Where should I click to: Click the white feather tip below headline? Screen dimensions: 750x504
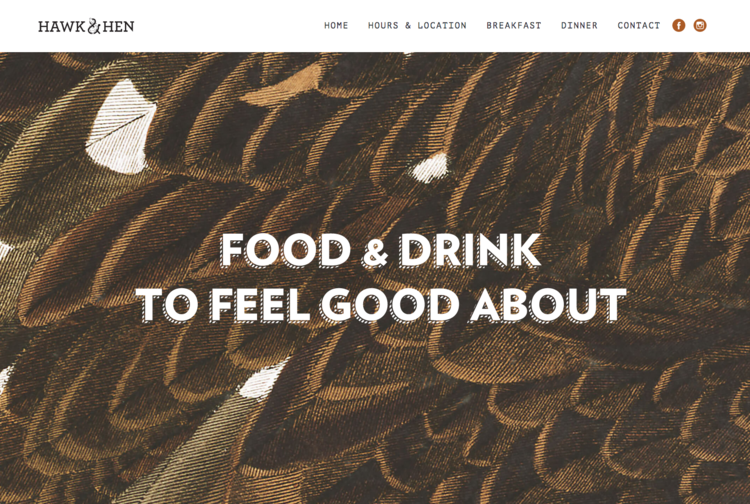[x=264, y=380]
